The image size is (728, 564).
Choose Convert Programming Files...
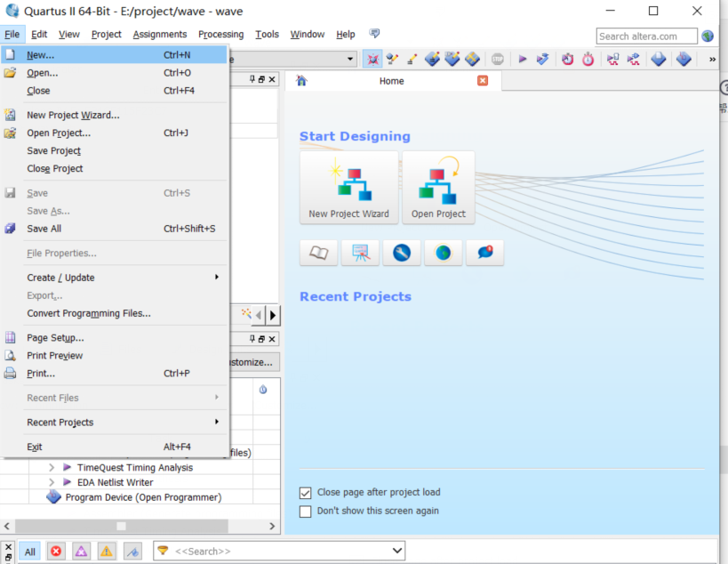click(115, 313)
